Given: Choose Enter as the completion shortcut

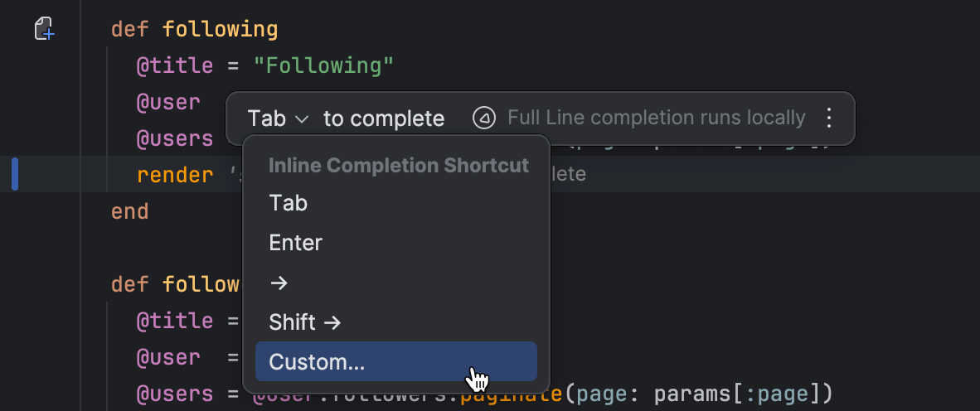Looking at the screenshot, I should click(295, 243).
